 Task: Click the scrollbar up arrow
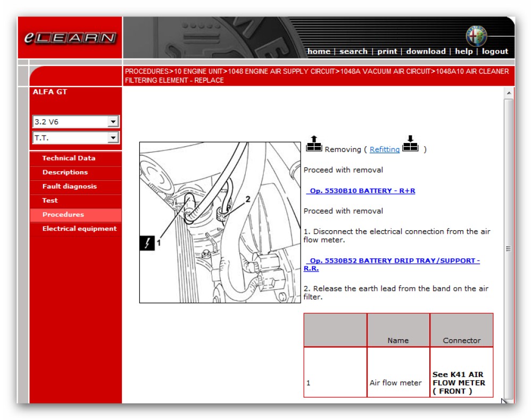[509, 93]
